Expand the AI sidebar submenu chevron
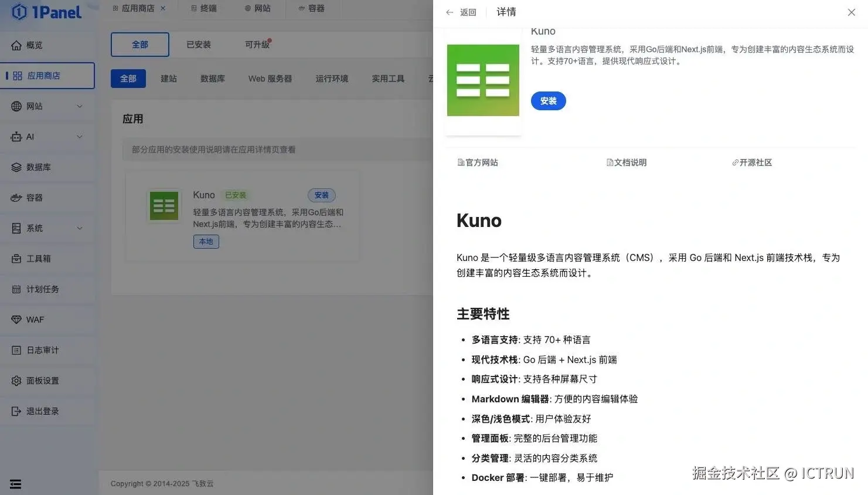Image resolution: width=868 pixels, height=495 pixels. pos(80,137)
